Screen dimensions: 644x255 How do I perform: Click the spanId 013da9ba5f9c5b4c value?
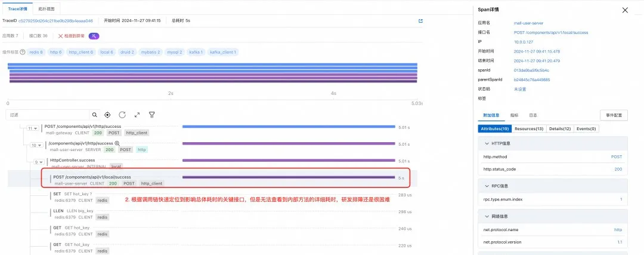531,70
